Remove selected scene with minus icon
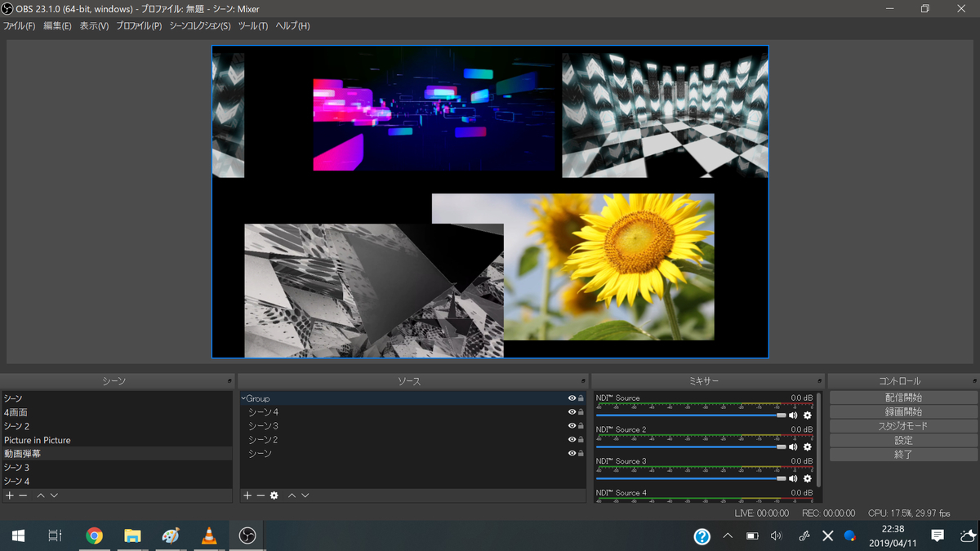Viewport: 980px width, 551px height. (x=23, y=495)
